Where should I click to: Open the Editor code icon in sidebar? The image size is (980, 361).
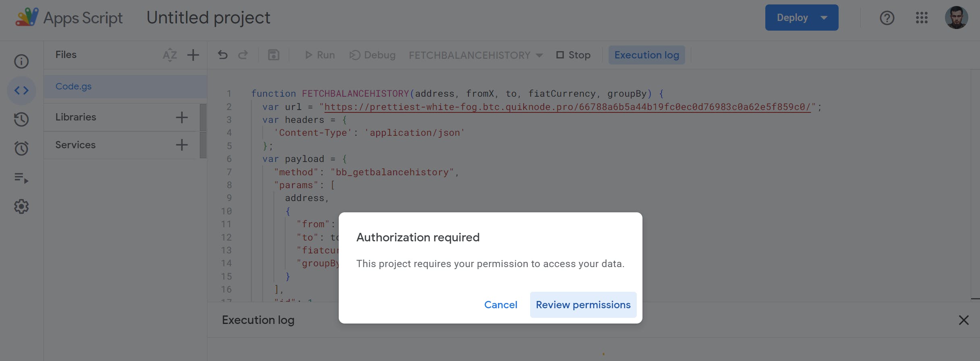pyautogui.click(x=21, y=90)
